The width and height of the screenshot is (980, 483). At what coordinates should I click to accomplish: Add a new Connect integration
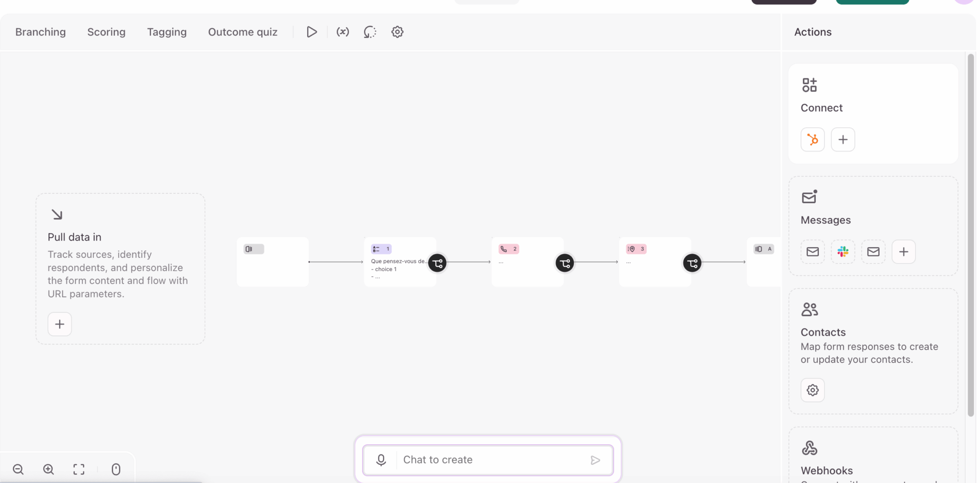(843, 140)
